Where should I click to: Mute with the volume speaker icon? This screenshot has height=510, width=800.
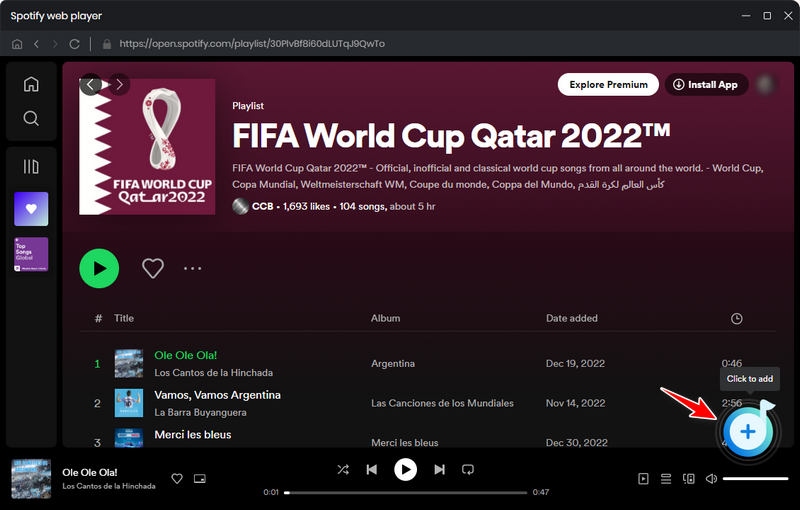711,479
